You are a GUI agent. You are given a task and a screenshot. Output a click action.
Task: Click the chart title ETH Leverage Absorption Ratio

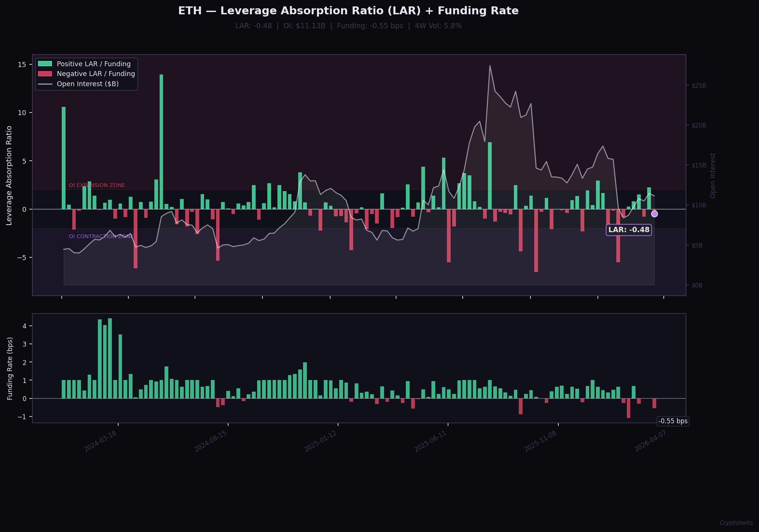click(348, 11)
